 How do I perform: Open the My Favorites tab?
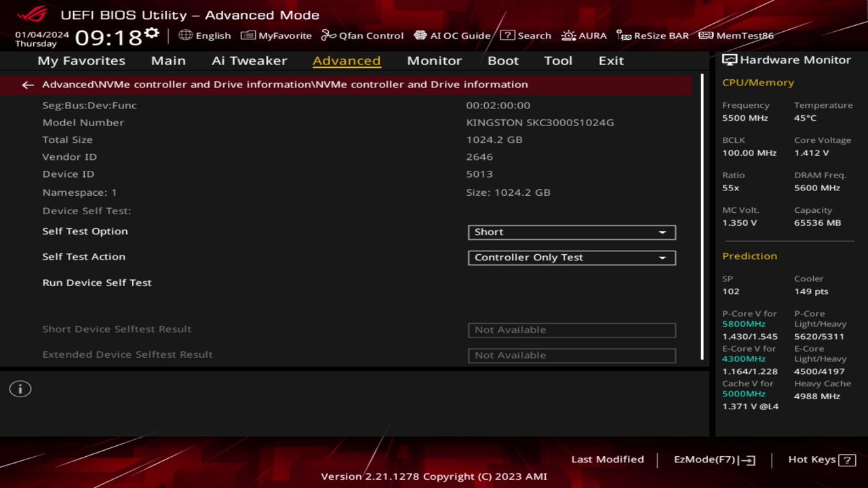click(x=81, y=60)
